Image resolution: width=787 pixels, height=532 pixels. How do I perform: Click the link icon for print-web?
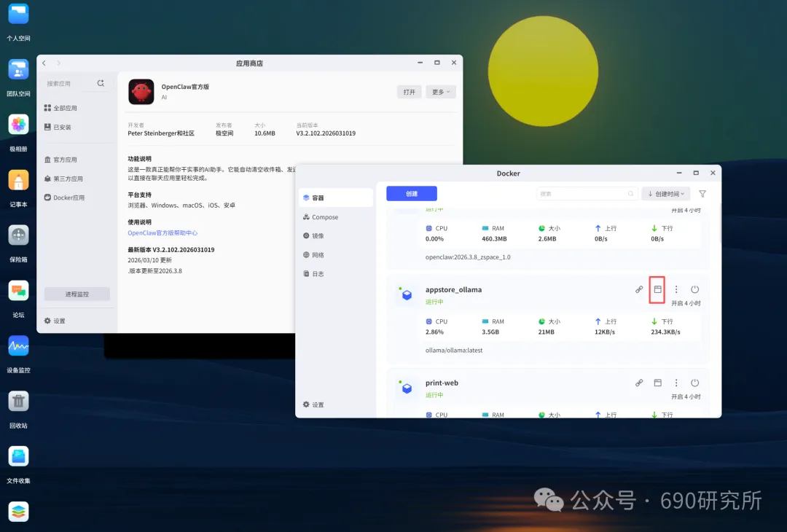pos(639,383)
